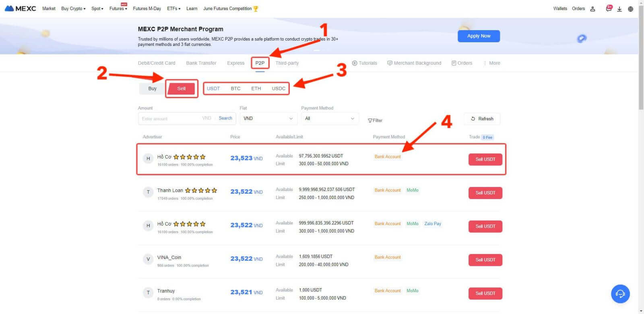Open the Market menu
This screenshot has height=314, width=644.
coord(49,8)
